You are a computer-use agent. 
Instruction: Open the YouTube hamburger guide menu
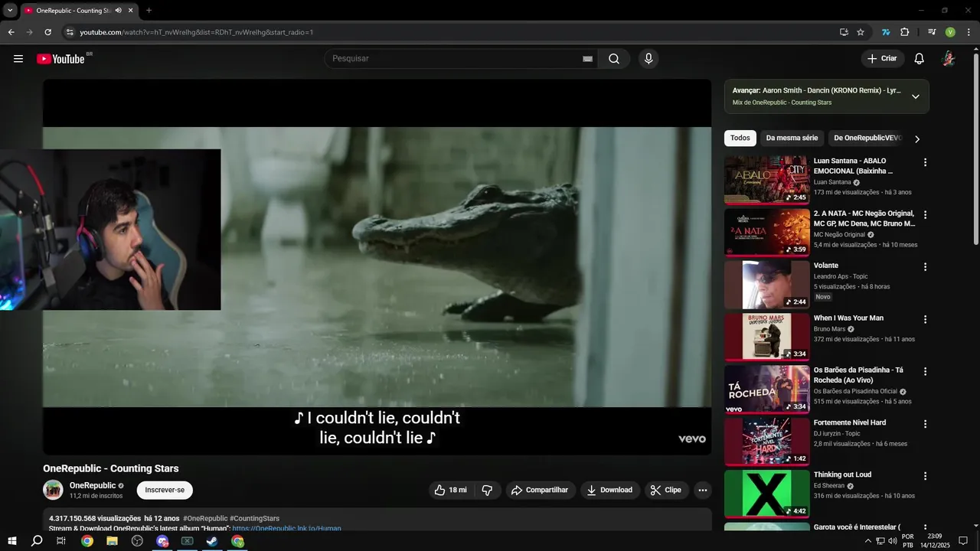pos(18,59)
